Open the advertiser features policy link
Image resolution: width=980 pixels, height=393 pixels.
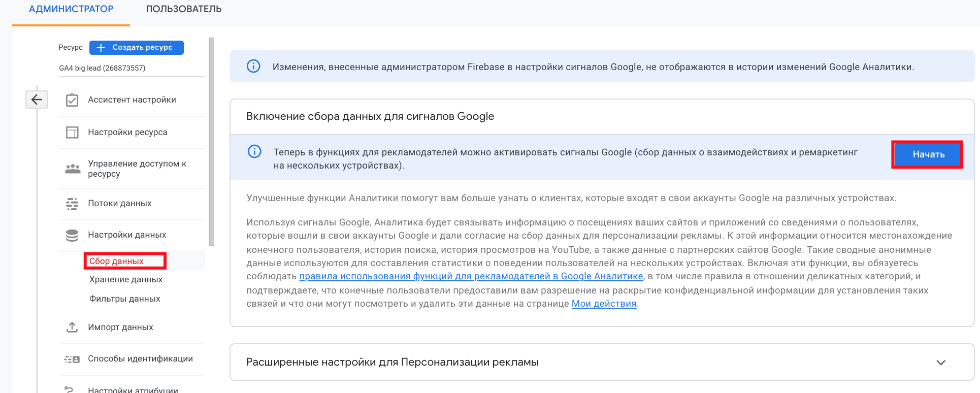[471, 276]
